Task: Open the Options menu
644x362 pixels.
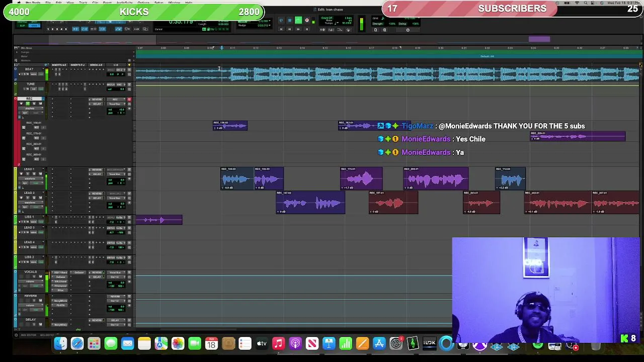Action: (x=143, y=3)
